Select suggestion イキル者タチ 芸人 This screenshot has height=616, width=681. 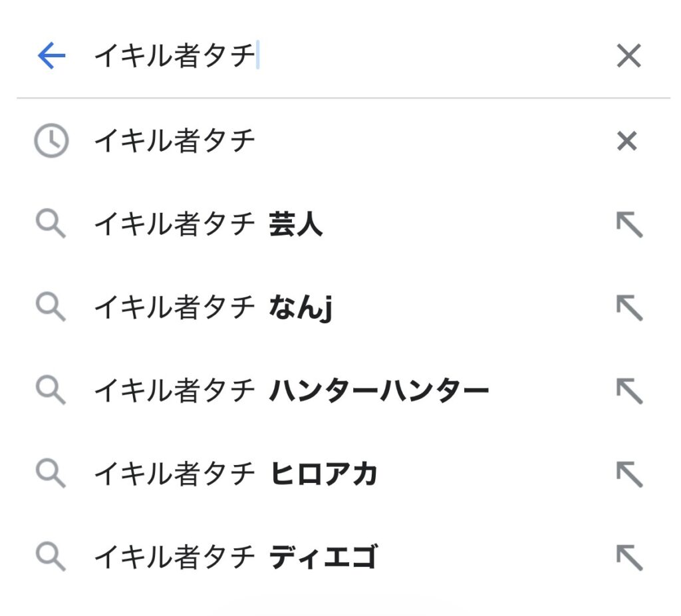[x=208, y=226]
